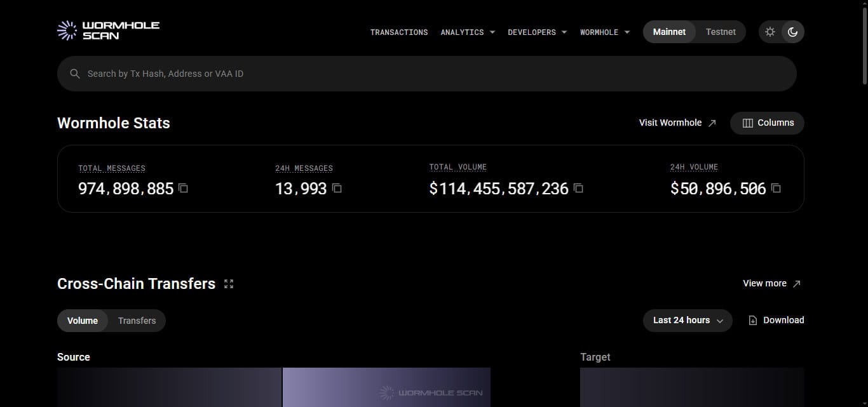The height and width of the screenshot is (407, 868).
Task: Show Volume in Cross-Chain Transfers
Action: tap(83, 321)
